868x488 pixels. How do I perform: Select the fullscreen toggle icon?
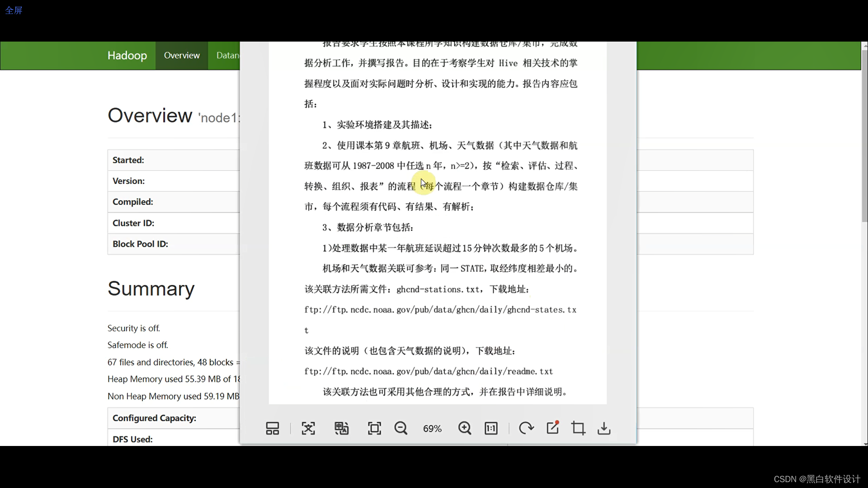tap(374, 428)
